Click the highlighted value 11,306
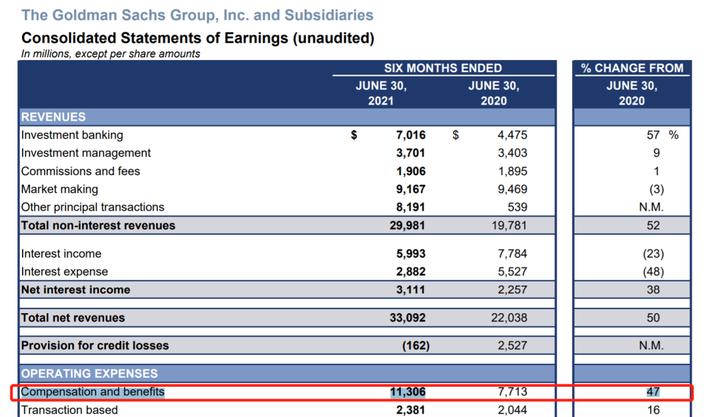This screenshot has width=720, height=417. pos(408,392)
